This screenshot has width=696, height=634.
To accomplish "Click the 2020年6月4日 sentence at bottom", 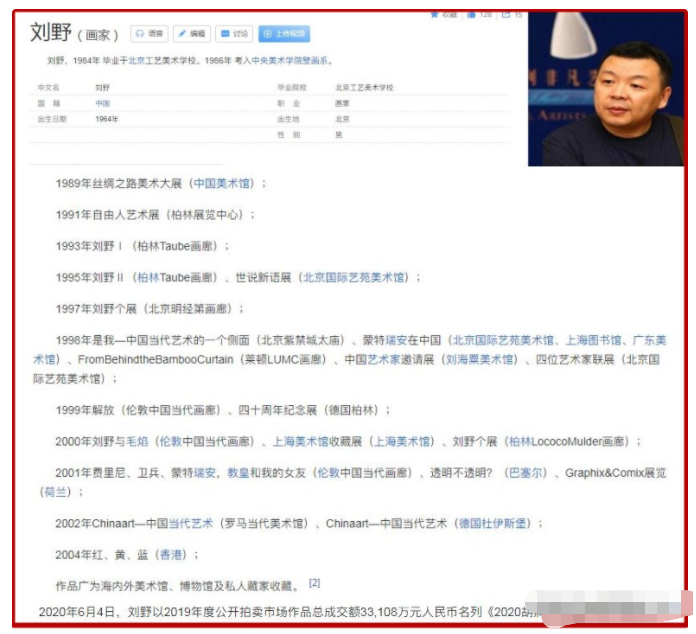I will click(289, 613).
